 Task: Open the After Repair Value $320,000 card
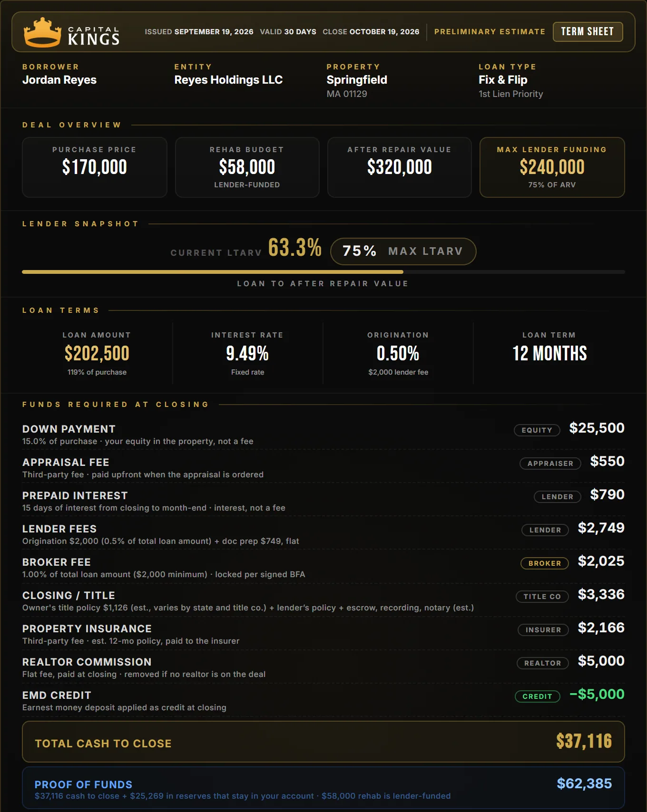pos(400,167)
